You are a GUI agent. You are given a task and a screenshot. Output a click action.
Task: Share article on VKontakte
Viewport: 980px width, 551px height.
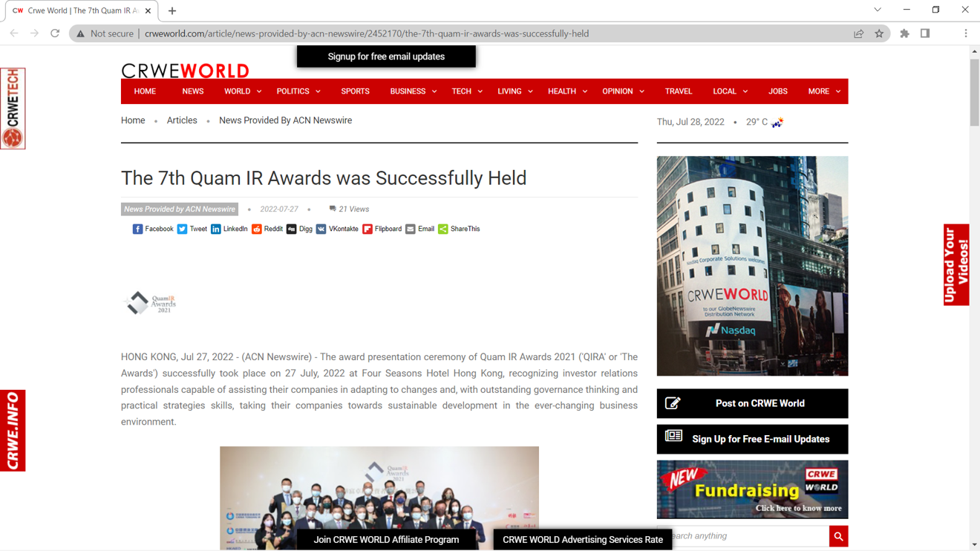337,229
